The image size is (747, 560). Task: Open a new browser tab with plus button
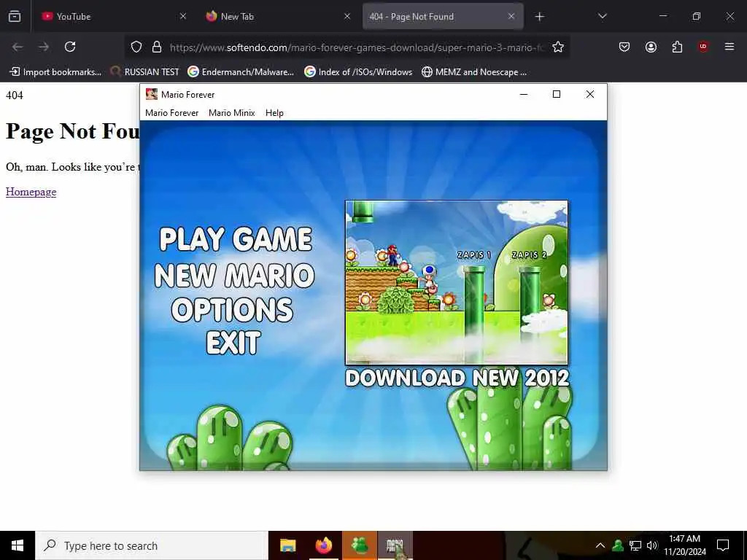tap(539, 17)
